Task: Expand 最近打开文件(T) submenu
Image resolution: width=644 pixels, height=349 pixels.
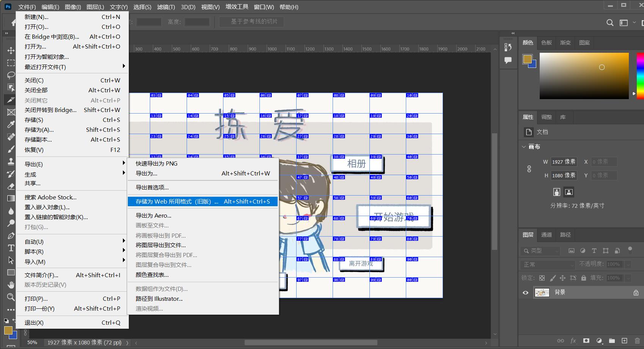Action: click(x=72, y=67)
